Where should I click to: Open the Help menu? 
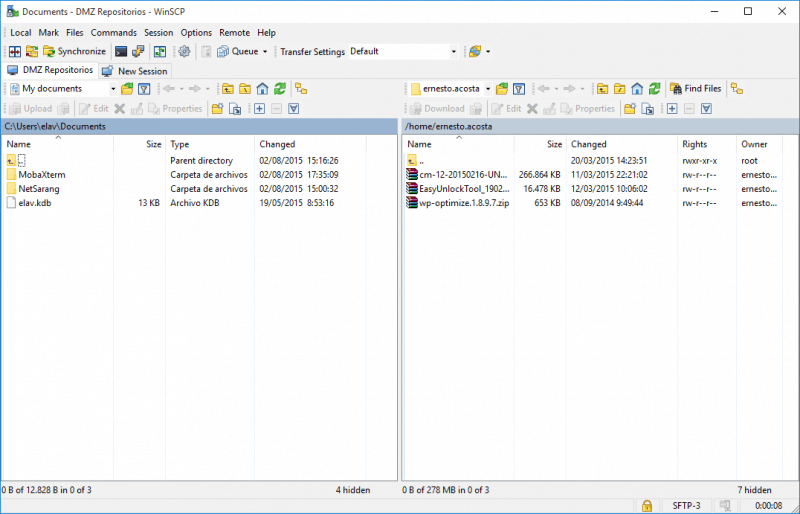pos(266,33)
